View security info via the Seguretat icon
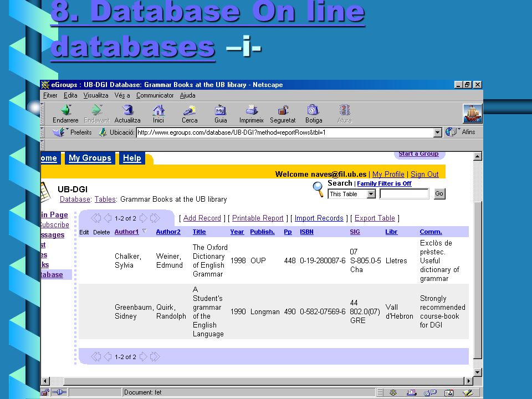 (x=283, y=110)
